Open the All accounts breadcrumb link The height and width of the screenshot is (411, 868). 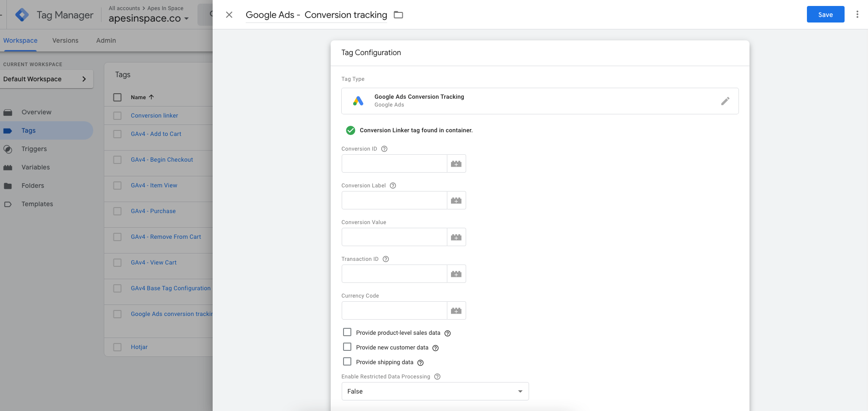tap(124, 8)
